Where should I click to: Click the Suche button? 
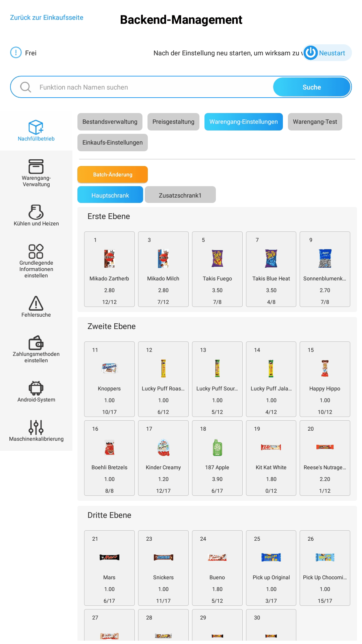pyautogui.click(x=312, y=87)
